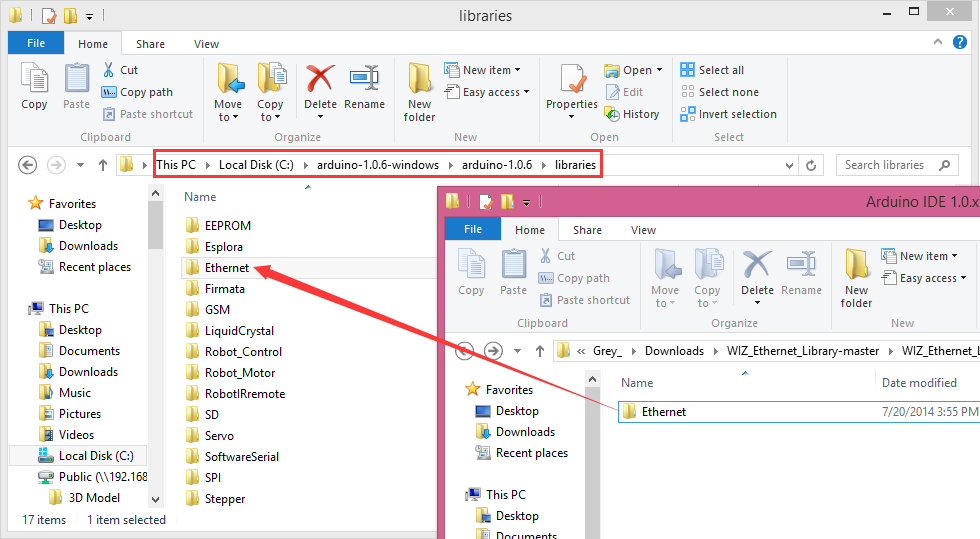
Task: Go back in the Arduino IDE window
Action: (464, 351)
